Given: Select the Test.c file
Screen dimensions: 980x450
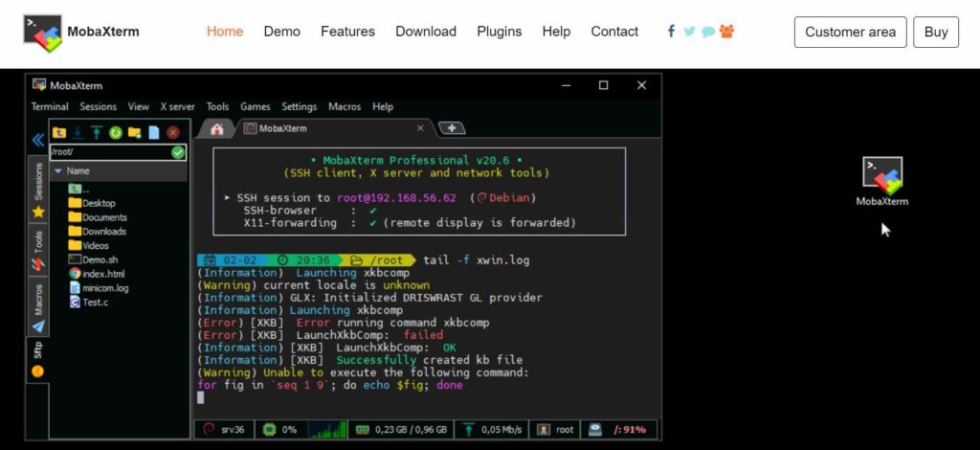Looking at the screenshot, I should point(89,302).
